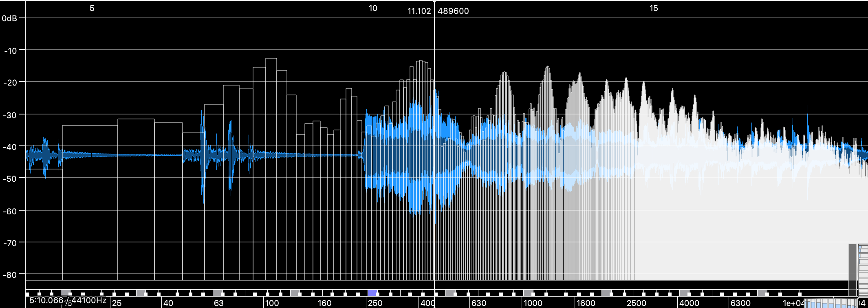
Task: Click the 2500 frequency label
Action: click(x=637, y=303)
